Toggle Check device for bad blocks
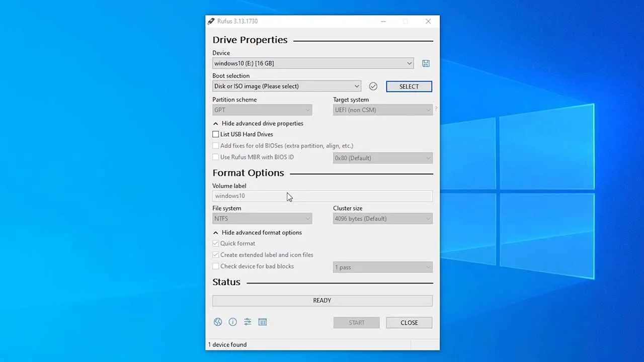This screenshot has width=644, height=362. pos(215,266)
